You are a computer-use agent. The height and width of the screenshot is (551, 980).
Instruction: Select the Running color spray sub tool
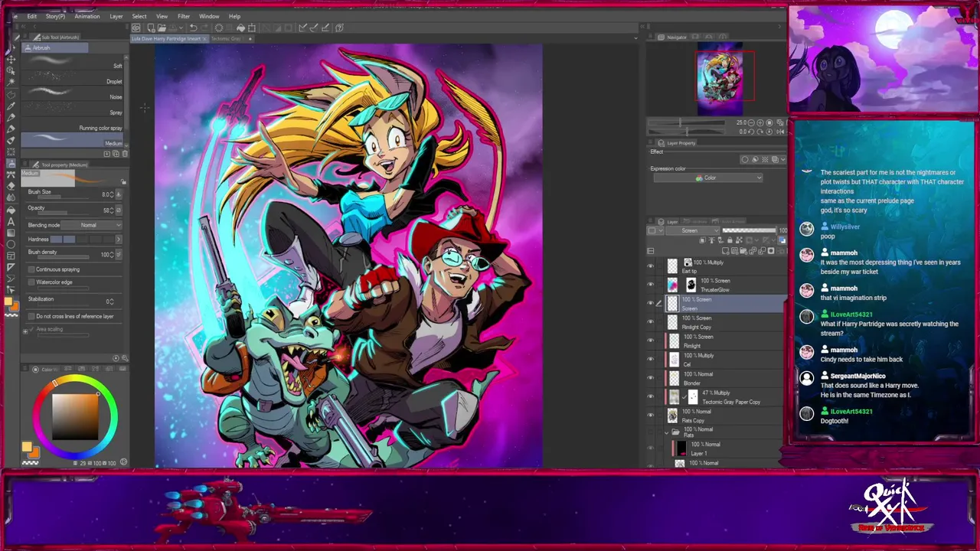(73, 125)
